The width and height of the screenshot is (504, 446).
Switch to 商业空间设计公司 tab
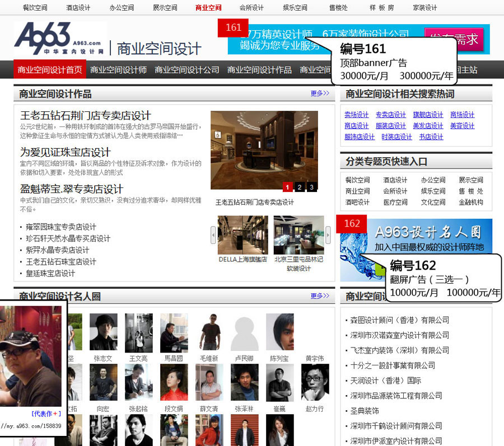[x=186, y=70]
